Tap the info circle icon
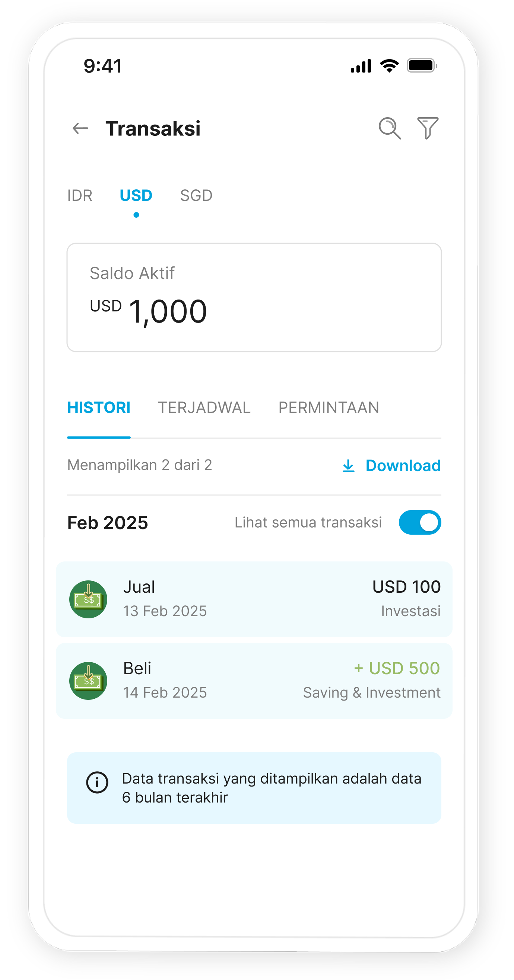Viewport: 514px width, 980px height. pyautogui.click(x=97, y=782)
